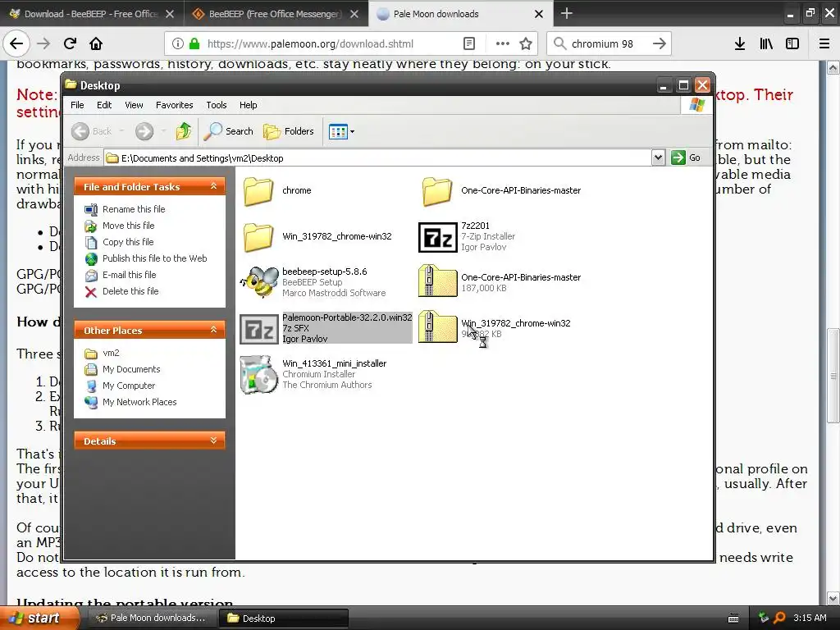
Task: Click the browser back arrow
Action: point(16,43)
